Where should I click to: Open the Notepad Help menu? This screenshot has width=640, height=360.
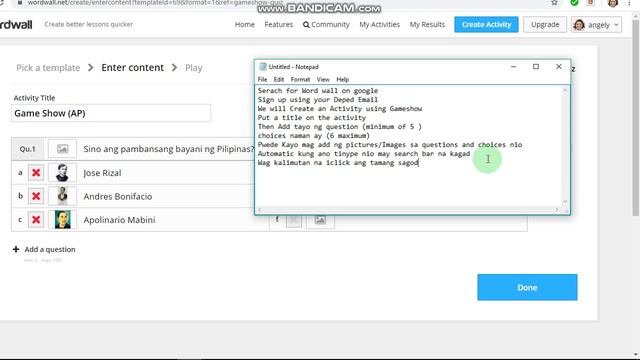click(342, 79)
